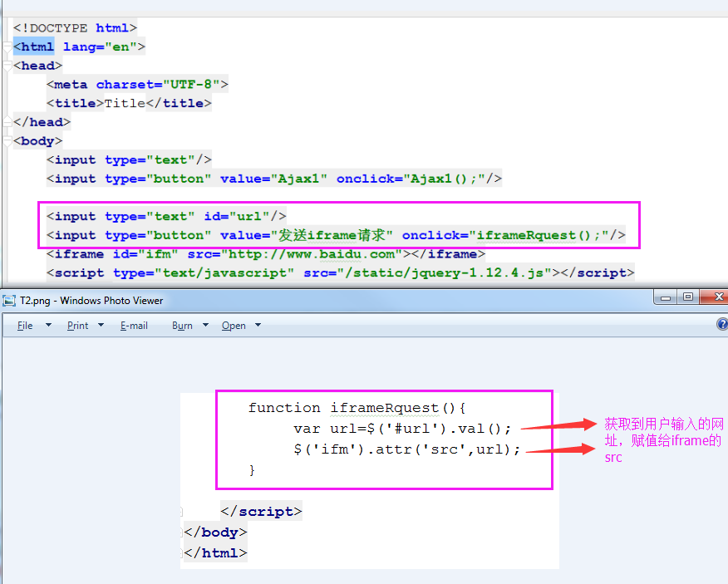This screenshot has width=728, height=584.
Task: Click the pink 获取到用户输入的网址 annotation text
Action: coord(663,432)
